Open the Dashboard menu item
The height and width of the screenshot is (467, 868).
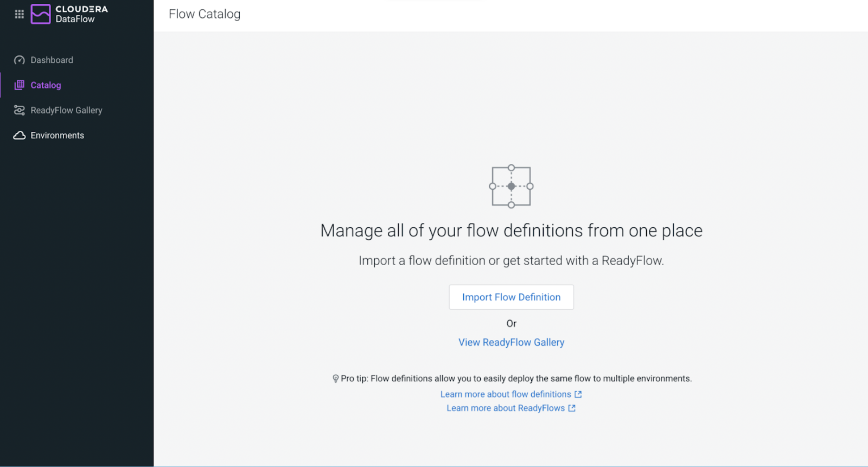point(52,60)
